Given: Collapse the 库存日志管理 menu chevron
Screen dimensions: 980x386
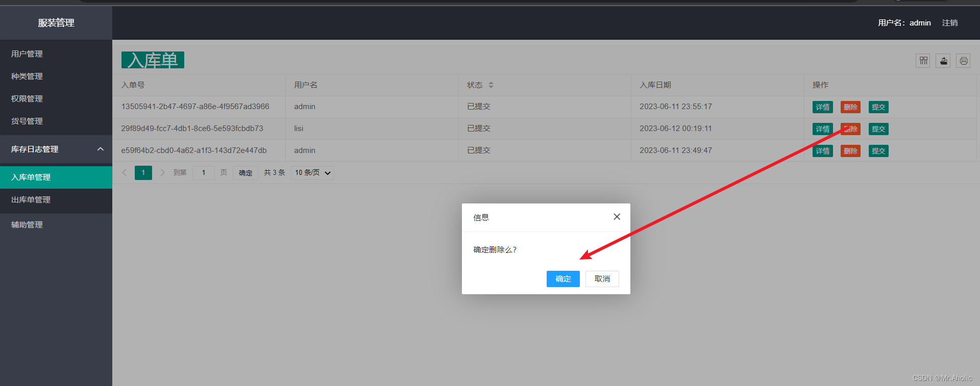Looking at the screenshot, I should [x=101, y=149].
